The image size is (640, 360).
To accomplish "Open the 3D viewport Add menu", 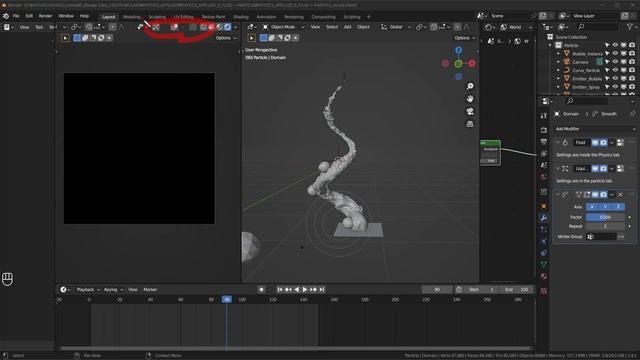I will click(x=347, y=27).
